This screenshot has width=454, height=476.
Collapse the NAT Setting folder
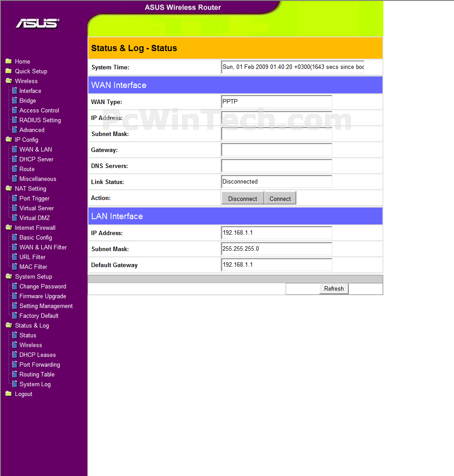(x=9, y=188)
